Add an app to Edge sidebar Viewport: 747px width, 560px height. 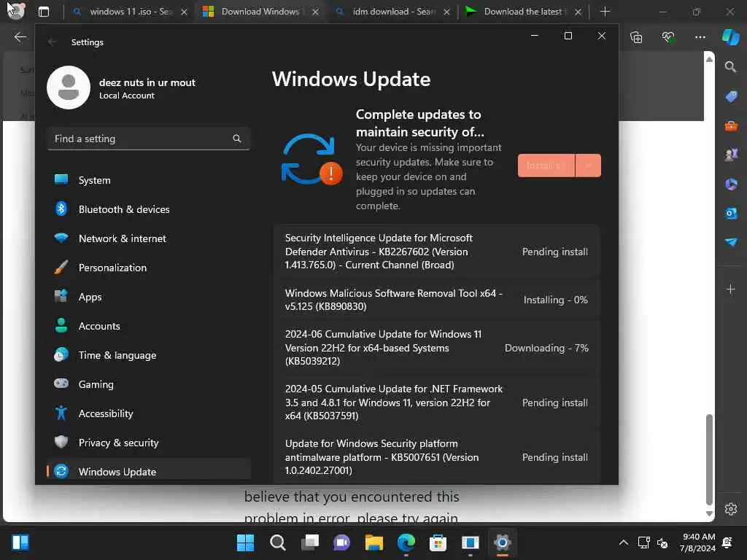(x=730, y=289)
